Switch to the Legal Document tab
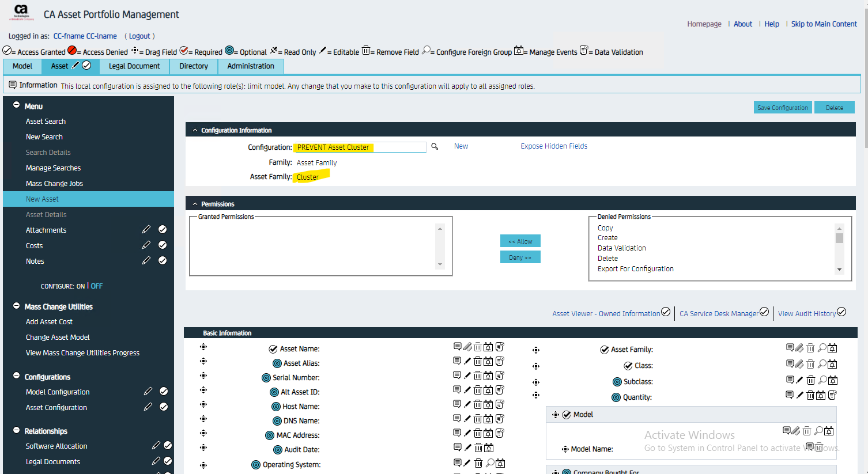Image resolution: width=868 pixels, height=474 pixels. coord(134,66)
